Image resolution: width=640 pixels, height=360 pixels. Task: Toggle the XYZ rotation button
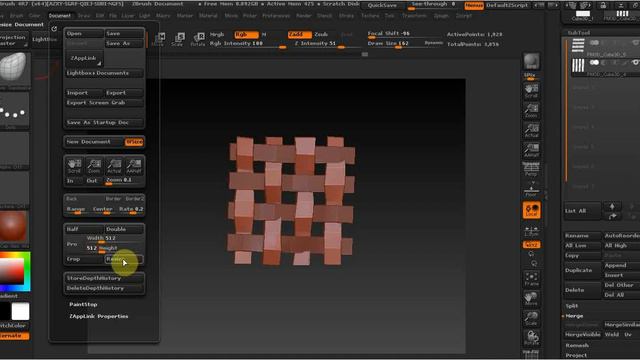pos(531,244)
